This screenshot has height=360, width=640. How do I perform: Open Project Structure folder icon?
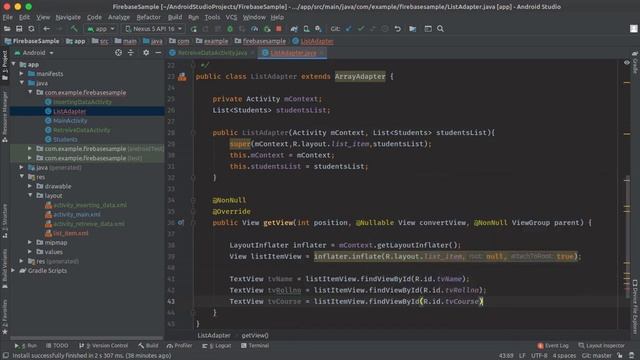[x=413, y=29]
